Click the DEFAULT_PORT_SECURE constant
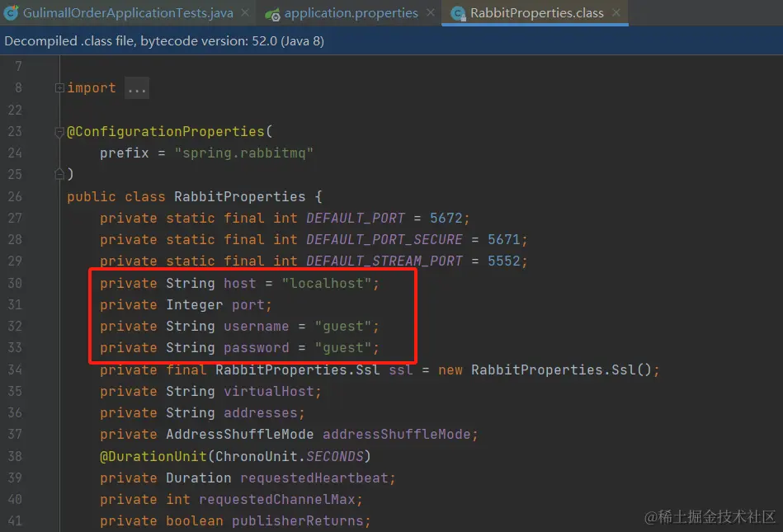 384,239
